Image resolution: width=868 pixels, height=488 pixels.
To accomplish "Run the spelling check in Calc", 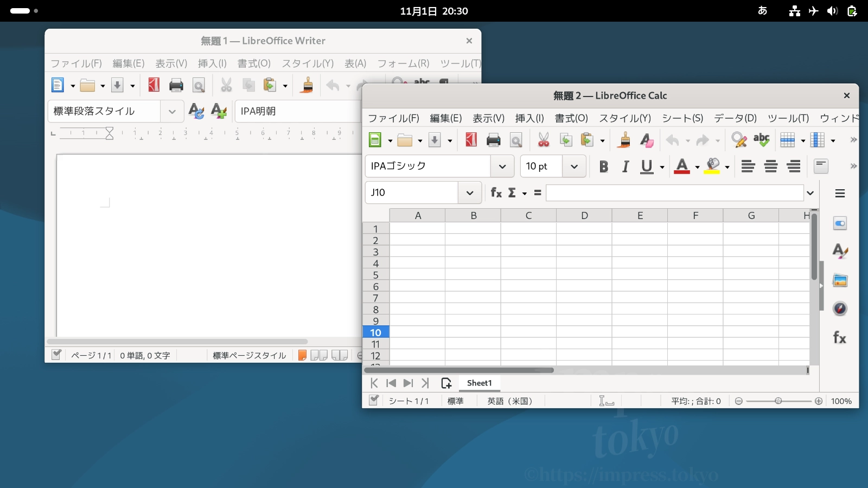I will coord(762,140).
